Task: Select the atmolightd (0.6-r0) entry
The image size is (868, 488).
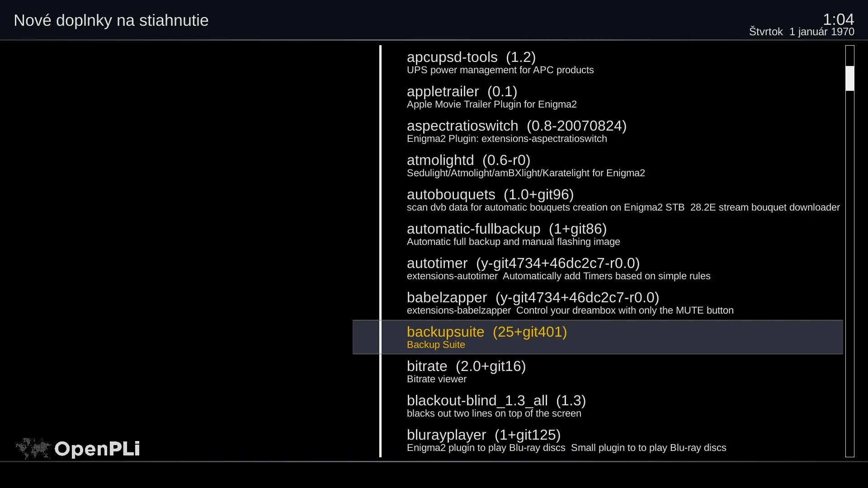Action: click(x=598, y=165)
